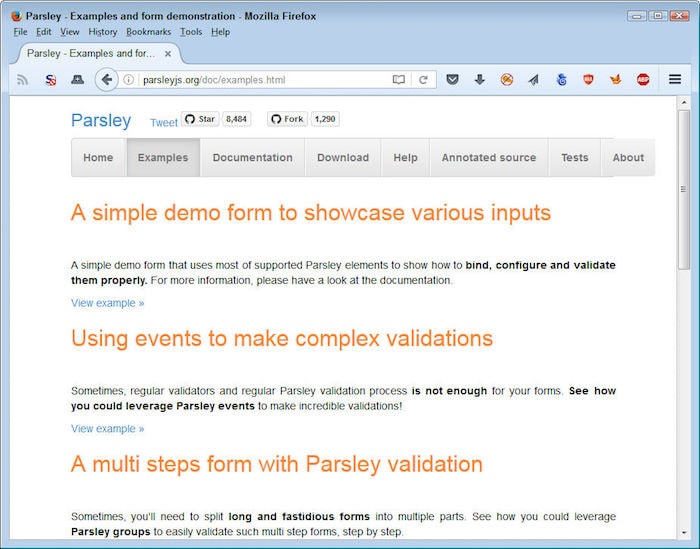The height and width of the screenshot is (549, 700).
Task: Open the Edit menu
Action: pyautogui.click(x=43, y=32)
